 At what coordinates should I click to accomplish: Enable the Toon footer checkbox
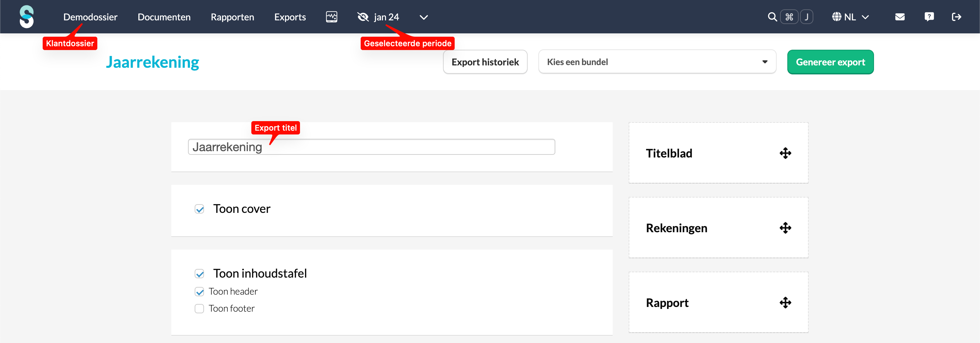point(199,308)
